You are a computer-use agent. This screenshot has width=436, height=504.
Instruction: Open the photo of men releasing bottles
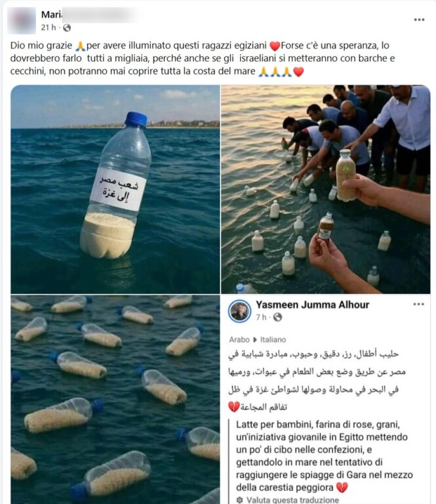coord(326,189)
